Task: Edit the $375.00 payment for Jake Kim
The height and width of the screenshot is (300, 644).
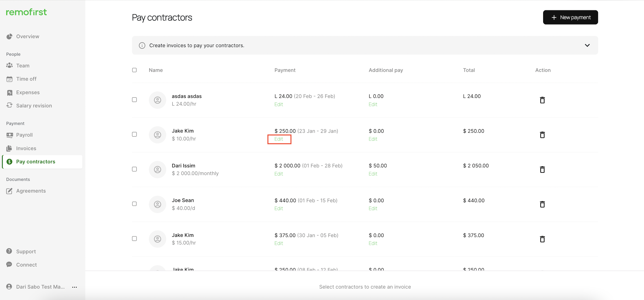Action: click(x=279, y=243)
